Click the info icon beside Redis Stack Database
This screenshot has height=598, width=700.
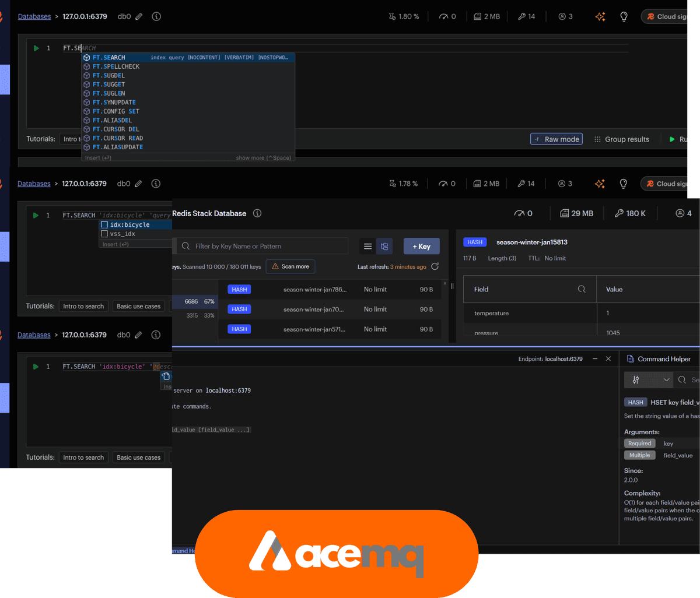coord(257,213)
